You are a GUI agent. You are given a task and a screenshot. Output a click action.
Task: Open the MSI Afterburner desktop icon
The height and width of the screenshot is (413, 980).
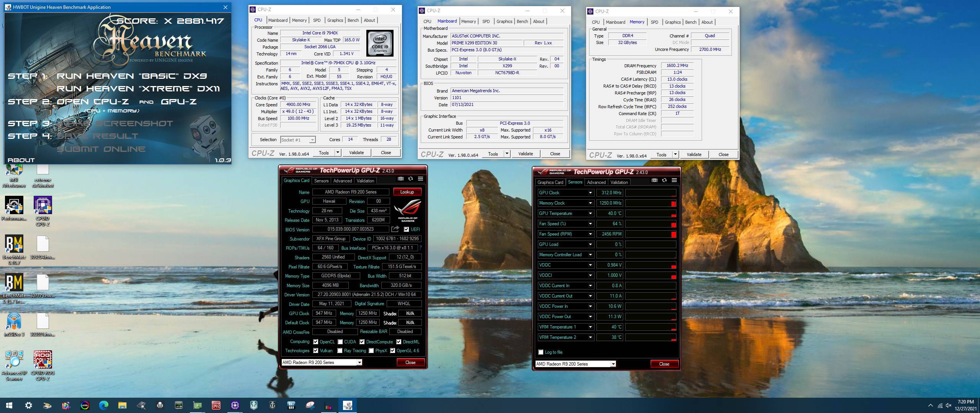pyautogui.click(x=14, y=176)
